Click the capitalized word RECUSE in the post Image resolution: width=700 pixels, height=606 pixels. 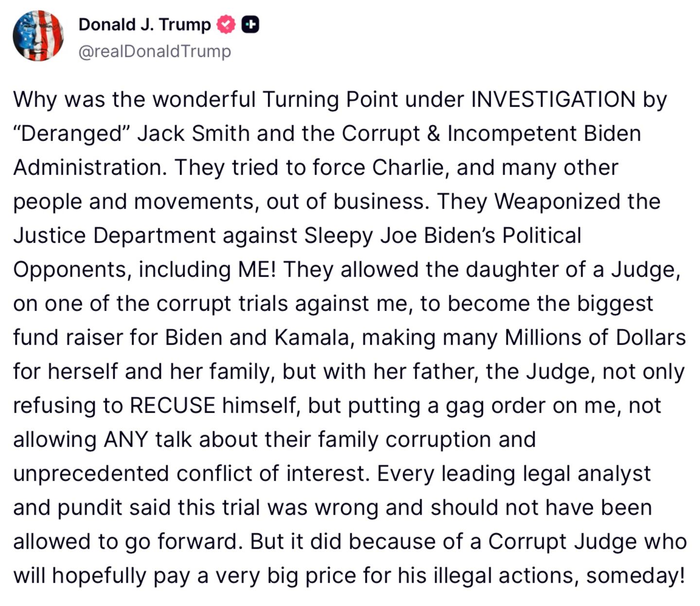[x=173, y=406]
